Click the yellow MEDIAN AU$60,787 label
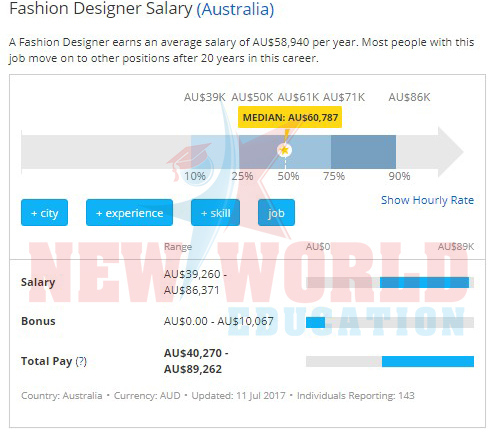Viewport: 497px width, 429px height. pos(290,117)
